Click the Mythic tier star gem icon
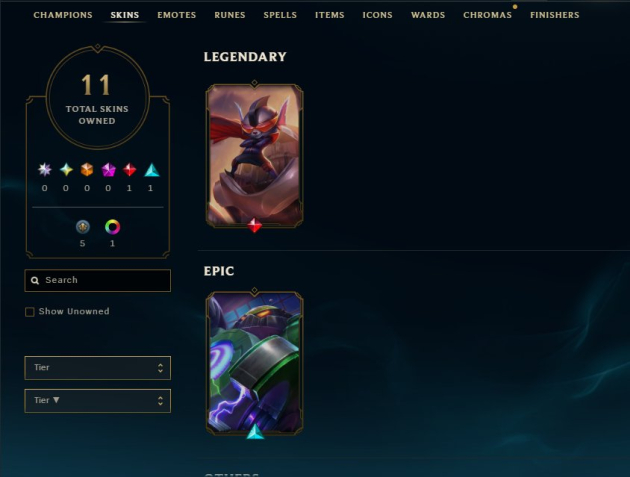630x477 pixels. coord(66,170)
